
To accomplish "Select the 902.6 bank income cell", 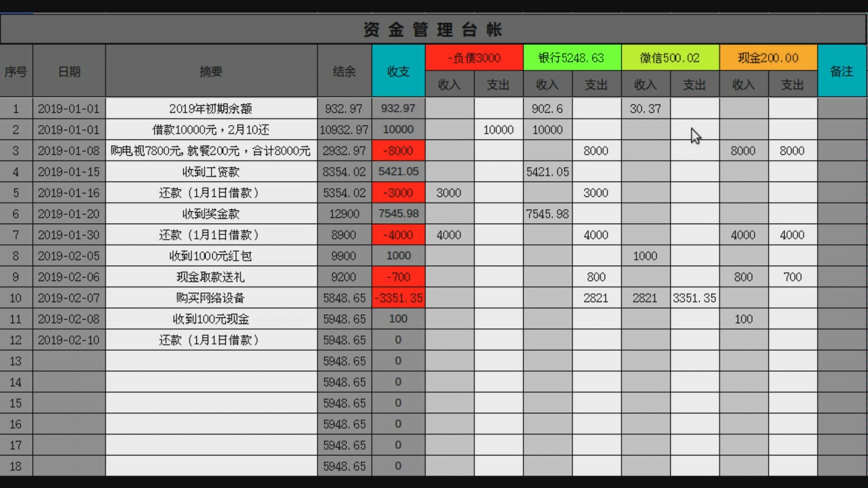I will coord(548,109).
